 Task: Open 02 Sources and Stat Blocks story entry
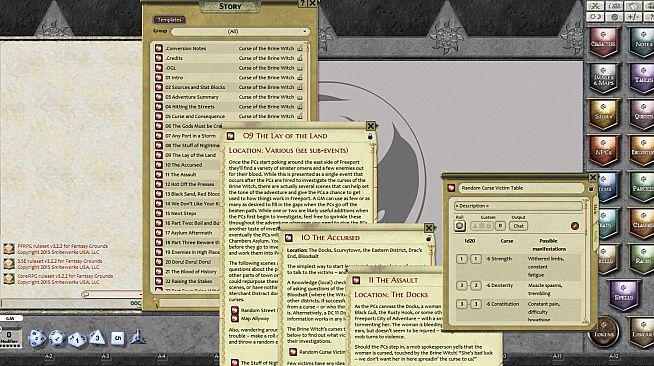[x=195, y=87]
